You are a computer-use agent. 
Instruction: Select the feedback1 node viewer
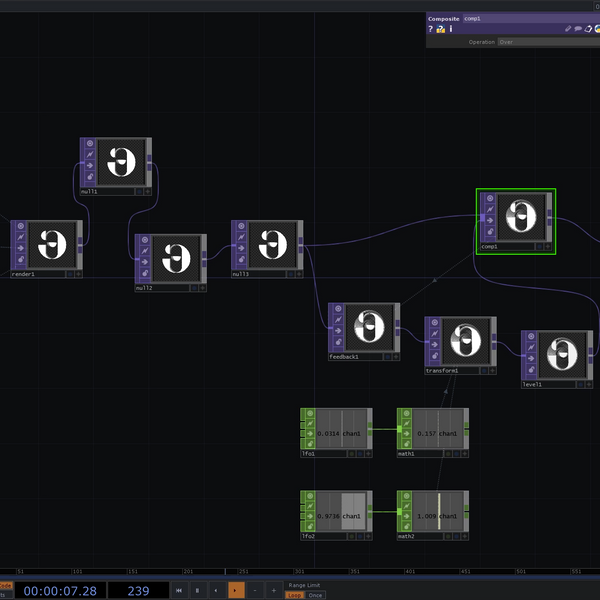(369, 327)
